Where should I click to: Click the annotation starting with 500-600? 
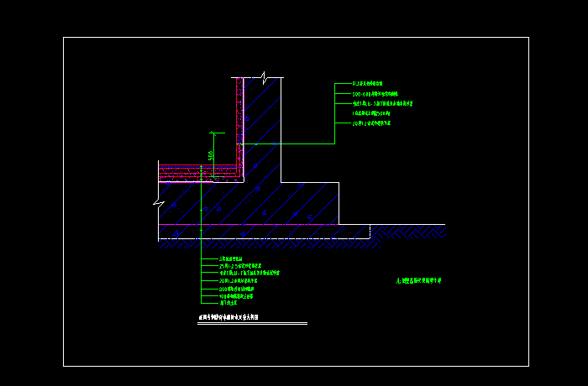tap(375, 94)
